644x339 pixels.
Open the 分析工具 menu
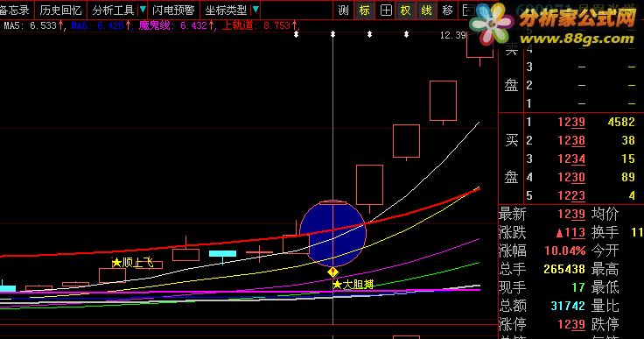point(113,11)
